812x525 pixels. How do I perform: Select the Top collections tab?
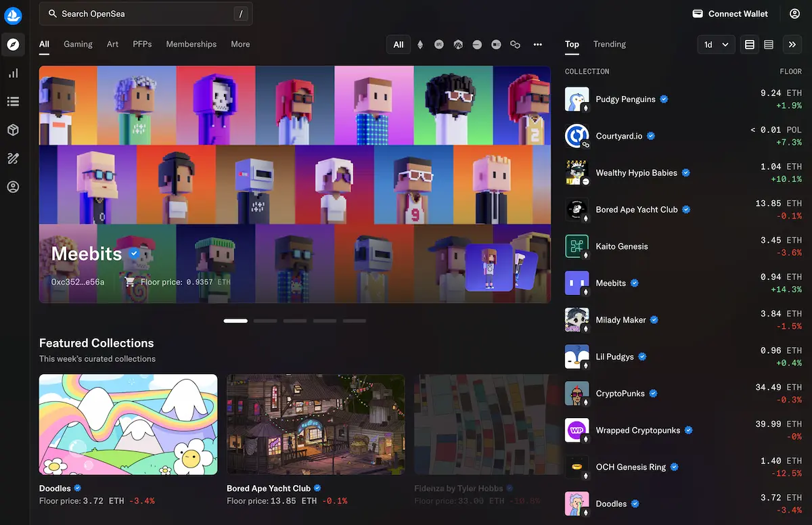[572, 45]
